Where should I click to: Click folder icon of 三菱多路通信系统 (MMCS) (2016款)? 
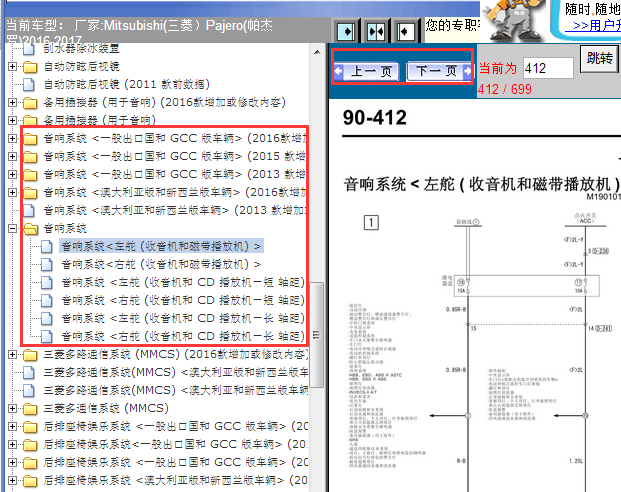(x=30, y=355)
